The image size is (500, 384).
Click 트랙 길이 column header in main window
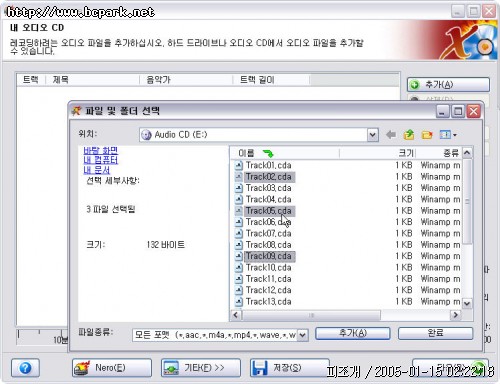tap(271, 80)
